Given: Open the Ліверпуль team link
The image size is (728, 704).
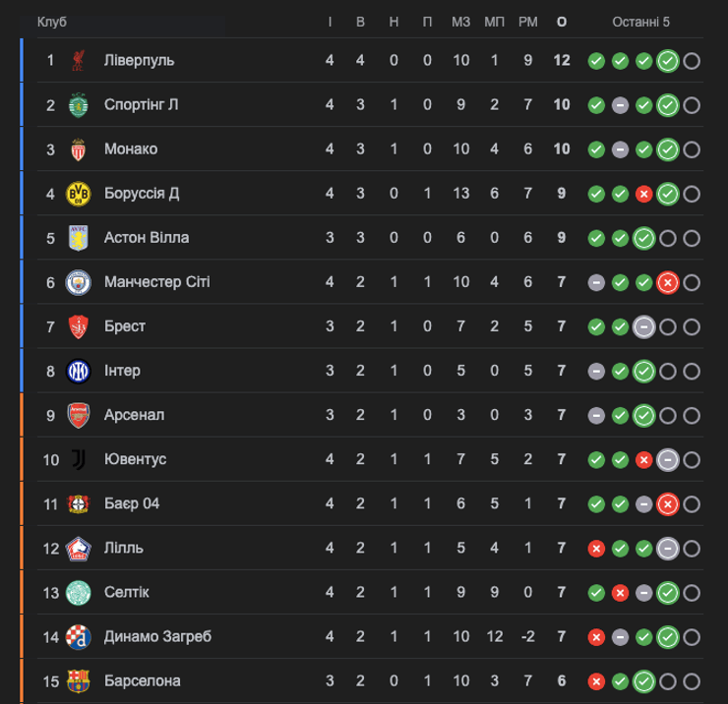Looking at the screenshot, I should click(139, 61).
